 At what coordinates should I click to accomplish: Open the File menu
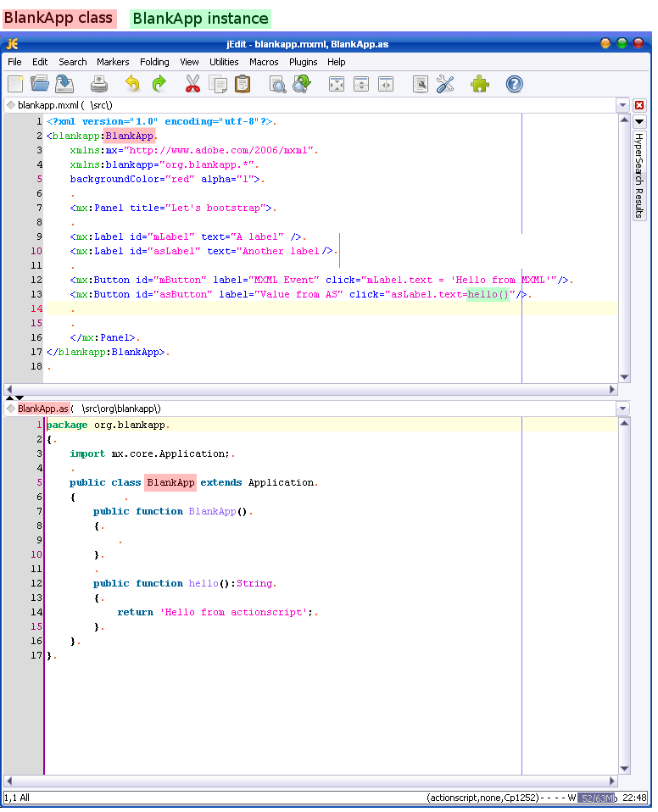point(14,62)
